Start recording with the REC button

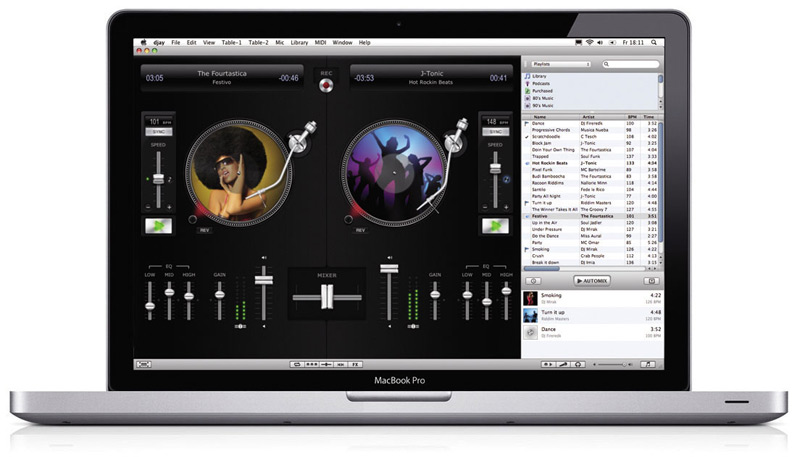point(326,85)
